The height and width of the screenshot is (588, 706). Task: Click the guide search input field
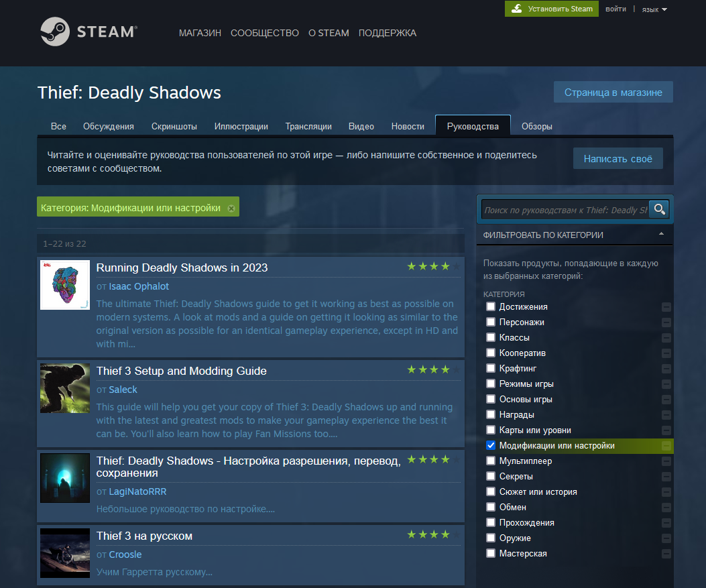(x=565, y=210)
